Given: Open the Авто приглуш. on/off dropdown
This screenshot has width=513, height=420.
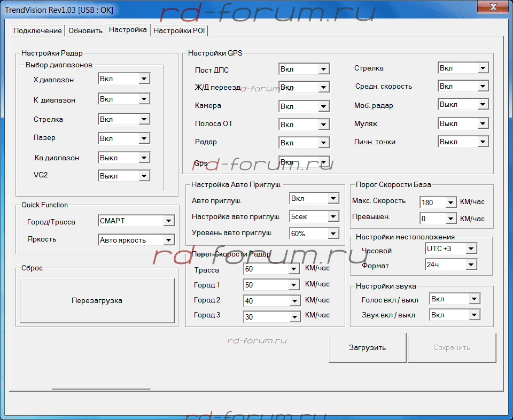Looking at the screenshot, I should 314,198.
